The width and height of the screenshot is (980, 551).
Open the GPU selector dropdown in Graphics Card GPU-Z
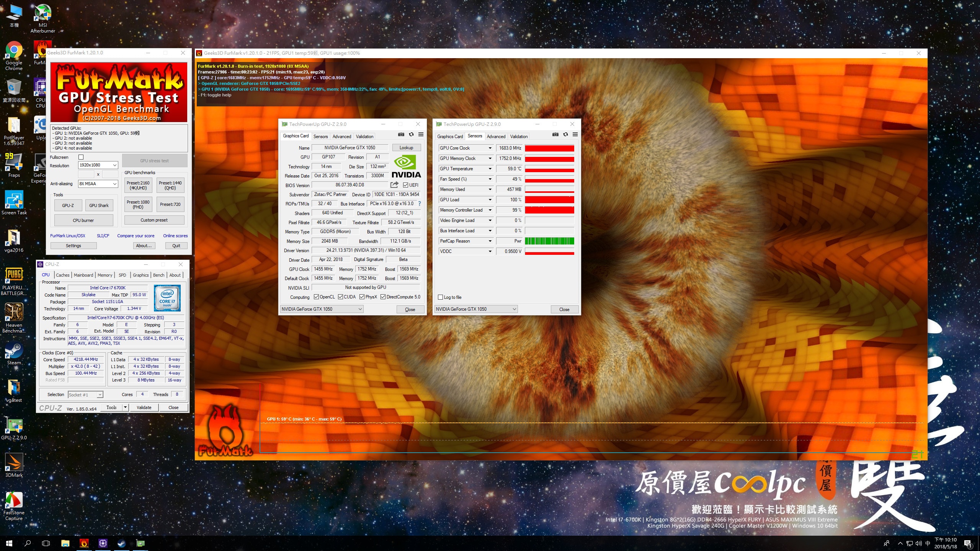point(322,309)
